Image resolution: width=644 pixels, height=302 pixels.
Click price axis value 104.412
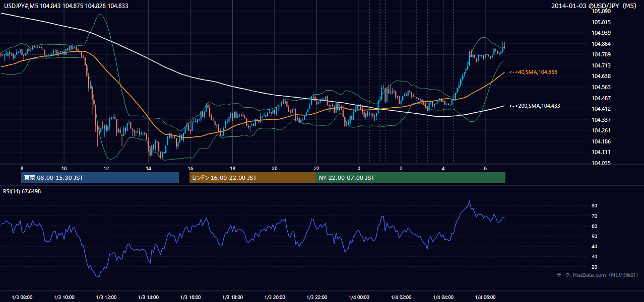tap(602, 109)
